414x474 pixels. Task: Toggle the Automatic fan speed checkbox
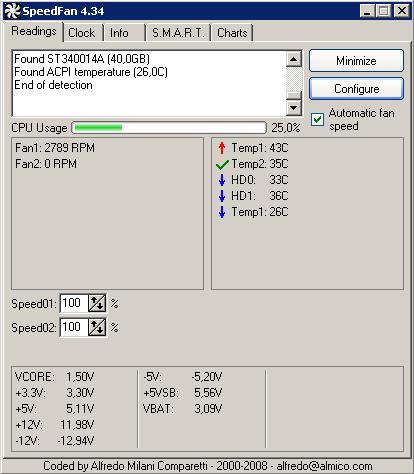[317, 119]
